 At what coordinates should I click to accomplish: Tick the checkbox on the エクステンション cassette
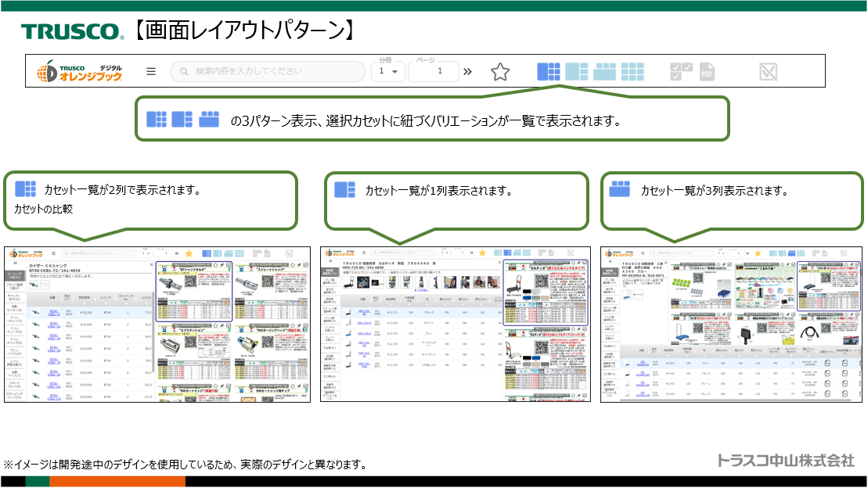[x=229, y=326]
